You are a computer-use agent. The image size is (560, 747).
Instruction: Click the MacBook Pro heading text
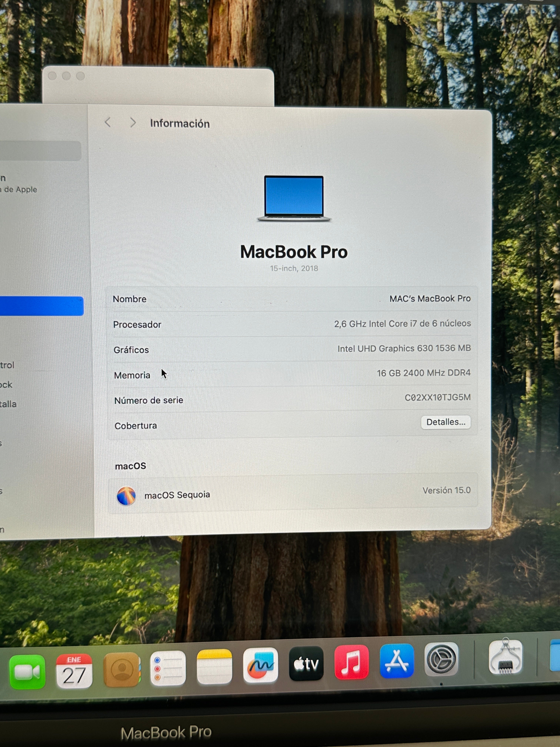click(294, 252)
